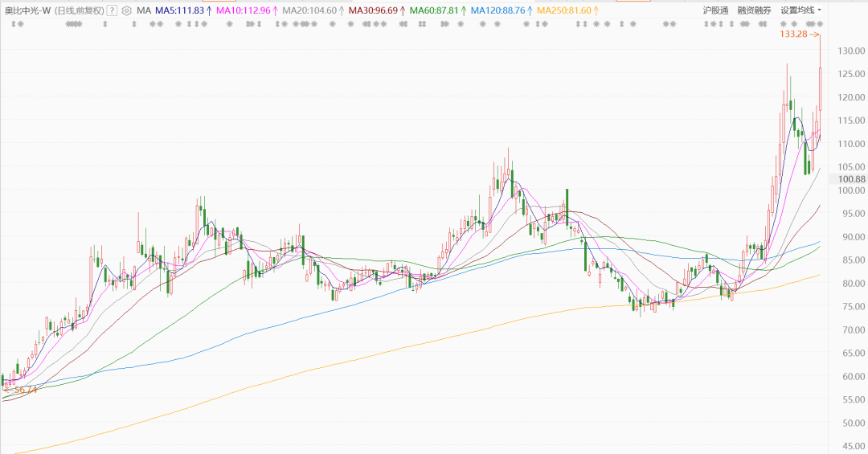Open the question-mark help icon beside 前复权
Image resolution: width=868 pixels, height=454 pixels.
[x=112, y=10]
